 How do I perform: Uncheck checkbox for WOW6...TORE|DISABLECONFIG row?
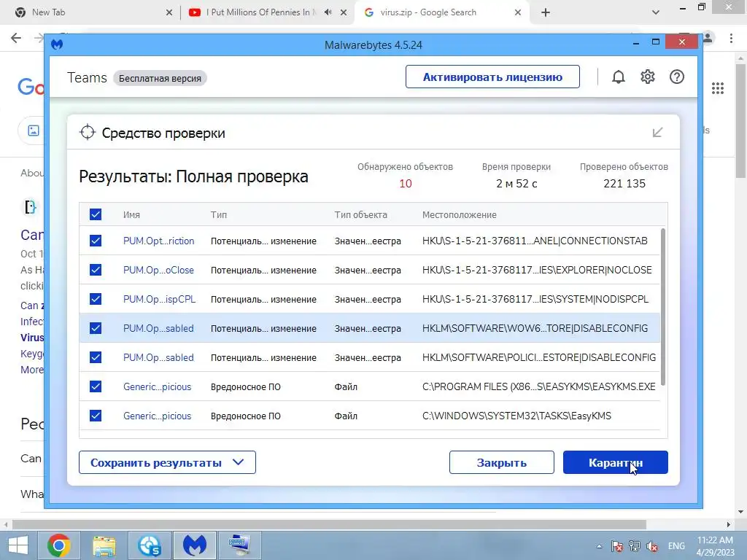pyautogui.click(x=96, y=328)
